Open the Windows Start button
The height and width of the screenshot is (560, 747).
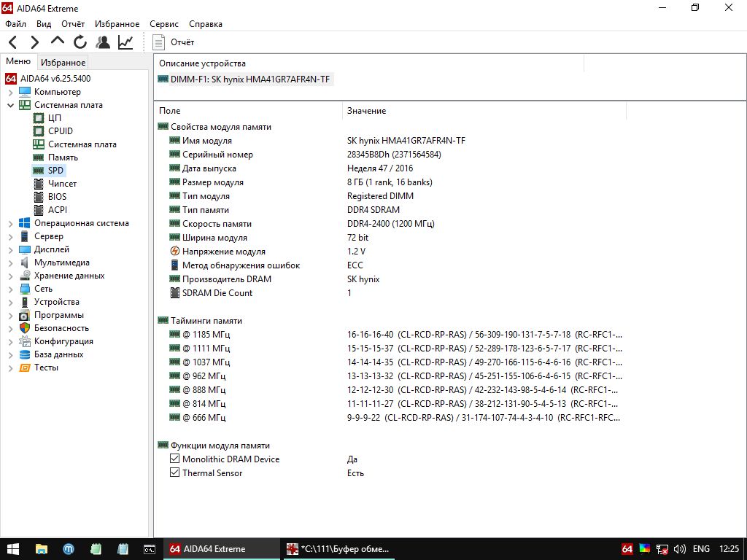coord(13,549)
